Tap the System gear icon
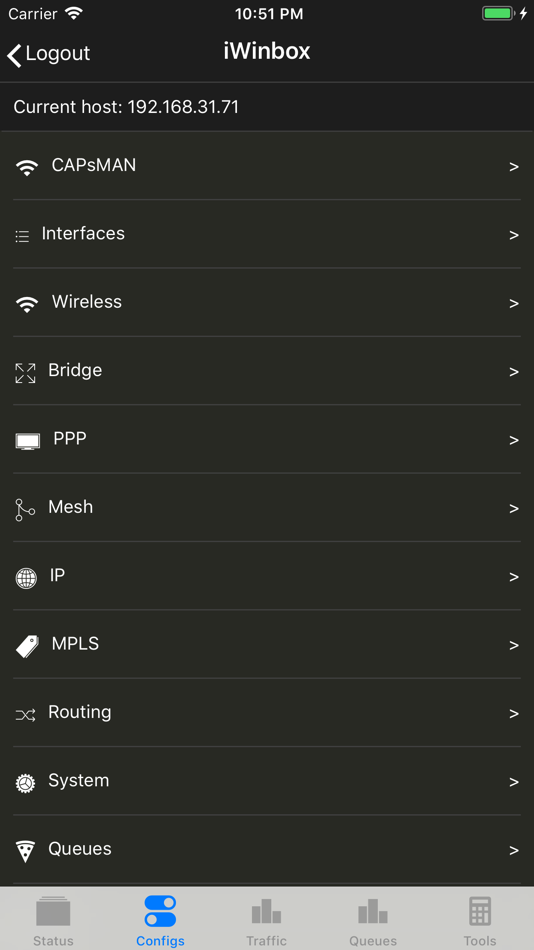The width and height of the screenshot is (534, 950). click(25, 783)
